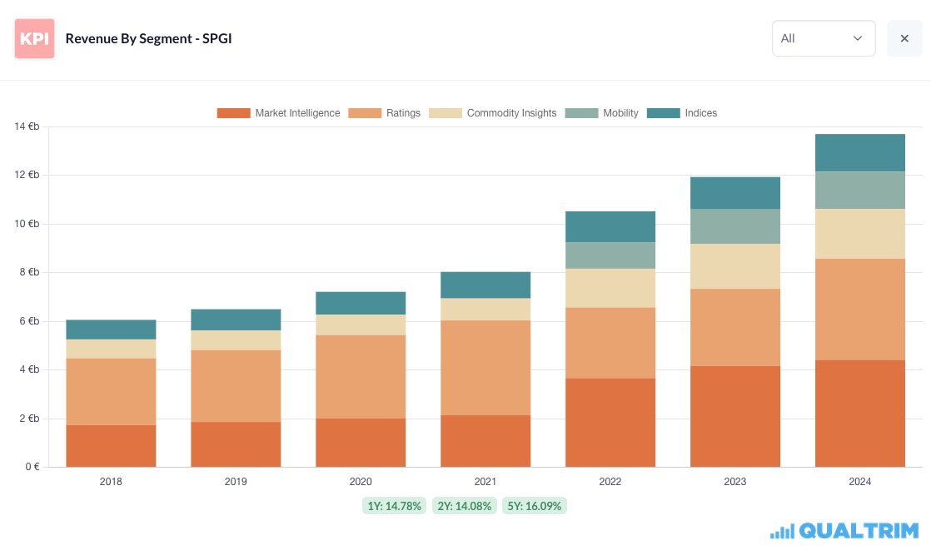Click the 2023 x-axis label
The height and width of the screenshot is (560, 931).
coord(735,482)
